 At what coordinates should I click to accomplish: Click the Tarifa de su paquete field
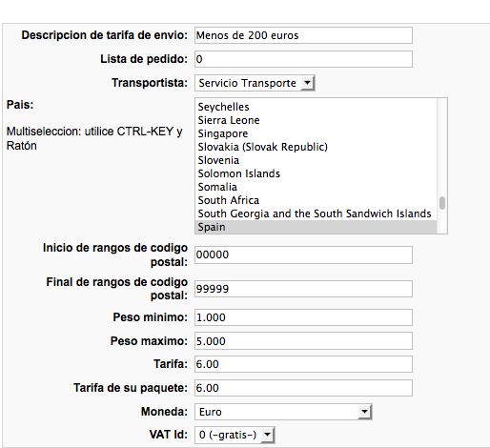tap(303, 388)
